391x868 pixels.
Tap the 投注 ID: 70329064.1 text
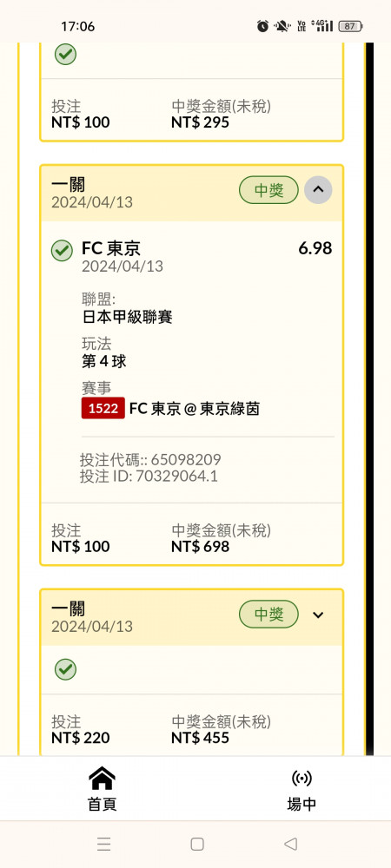[149, 476]
